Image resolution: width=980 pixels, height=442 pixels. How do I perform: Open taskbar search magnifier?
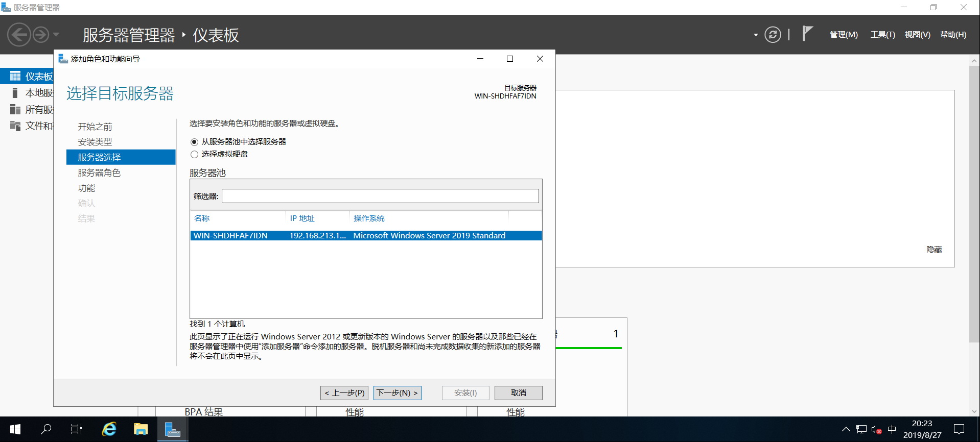pos(46,429)
